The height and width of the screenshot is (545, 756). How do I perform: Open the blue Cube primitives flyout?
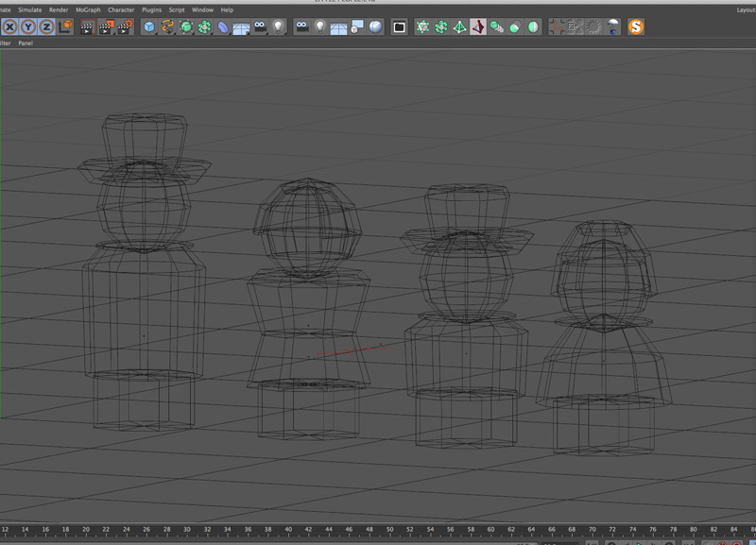pyautogui.click(x=149, y=27)
